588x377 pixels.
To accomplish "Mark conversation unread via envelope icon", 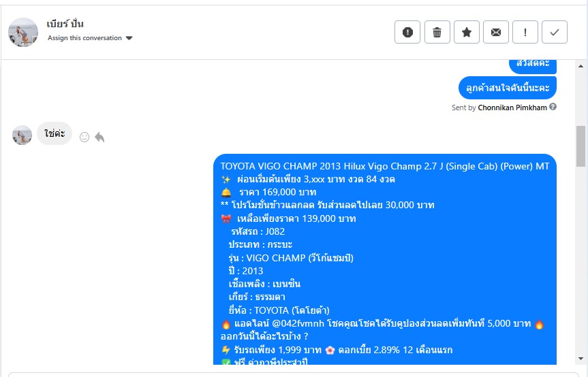I will [x=496, y=32].
